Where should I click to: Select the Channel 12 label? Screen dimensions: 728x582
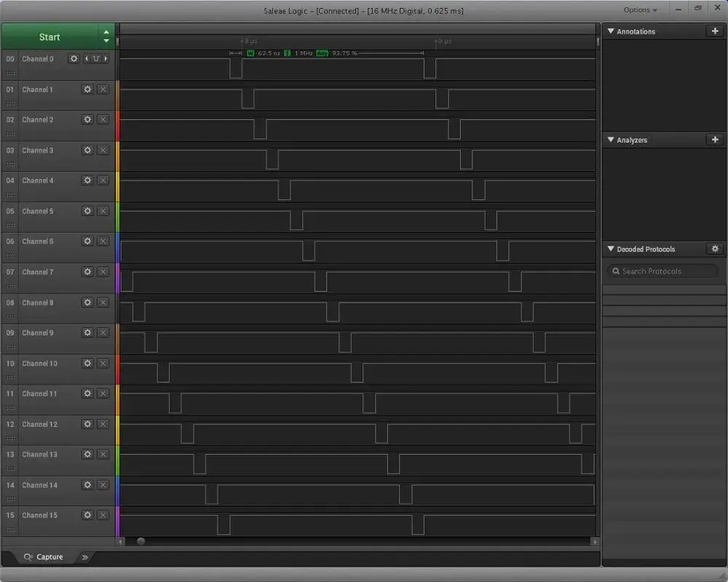pyautogui.click(x=40, y=424)
